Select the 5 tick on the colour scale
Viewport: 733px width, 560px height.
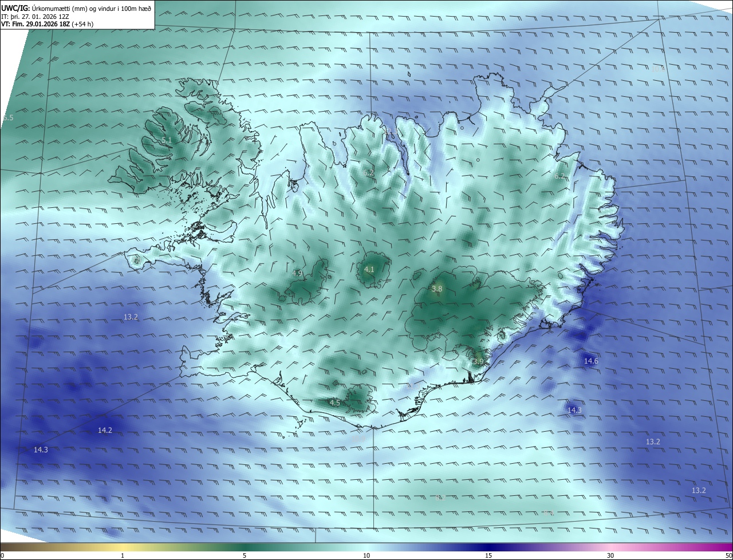[245, 555]
